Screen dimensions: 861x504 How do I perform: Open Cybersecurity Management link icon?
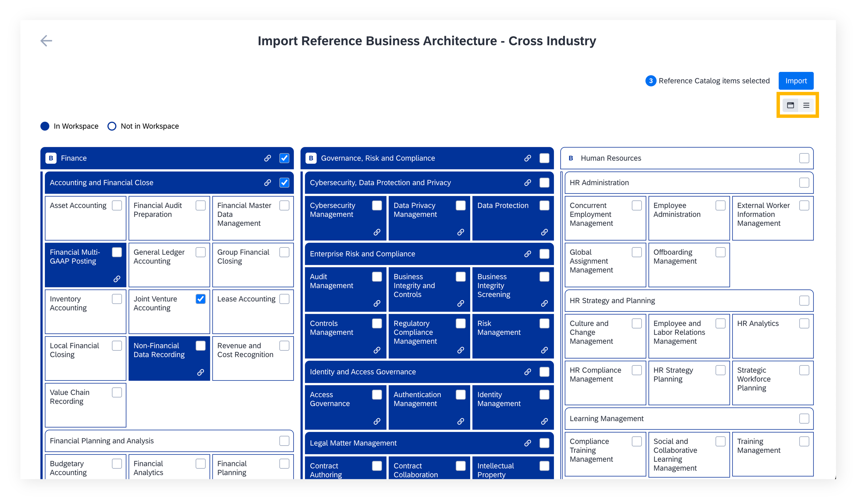pyautogui.click(x=377, y=232)
